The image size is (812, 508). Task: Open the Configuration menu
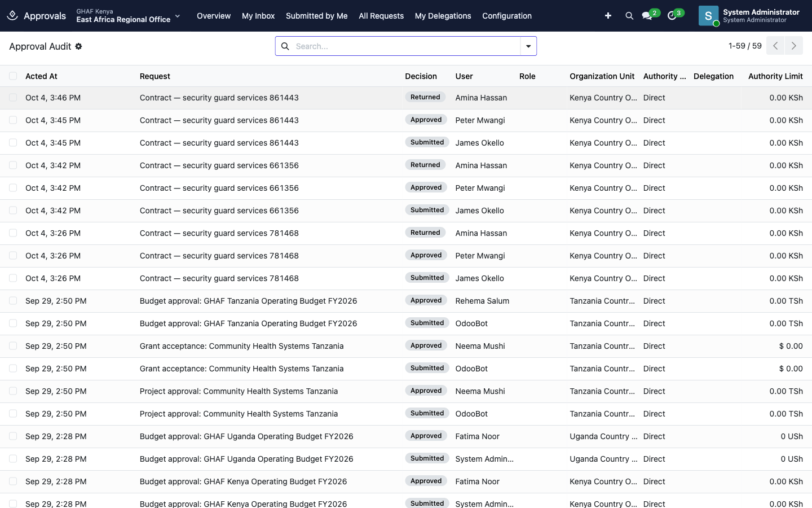(507, 16)
